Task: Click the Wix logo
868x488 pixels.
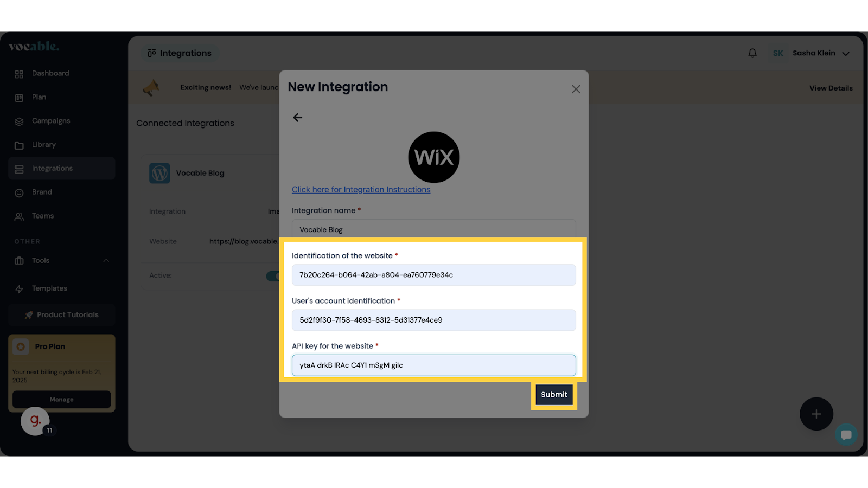Action: (434, 157)
